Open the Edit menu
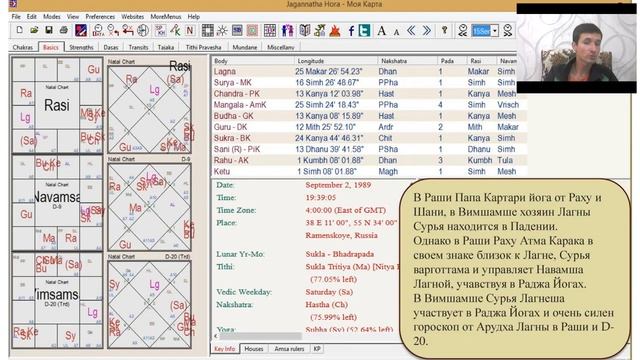The image size is (640, 360). pyautogui.click(x=32, y=17)
